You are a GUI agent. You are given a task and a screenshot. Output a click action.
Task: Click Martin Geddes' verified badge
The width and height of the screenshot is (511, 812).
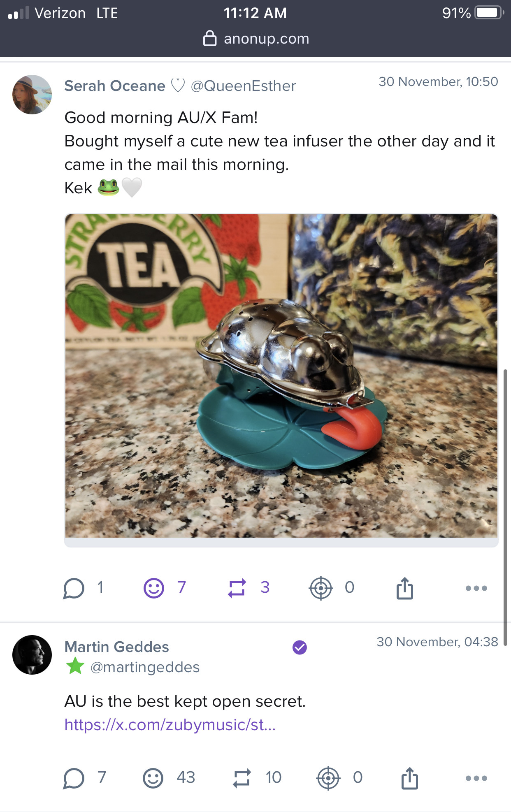(x=300, y=647)
